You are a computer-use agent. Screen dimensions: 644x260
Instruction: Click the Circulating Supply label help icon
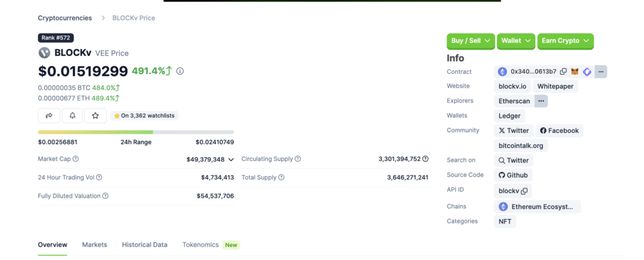click(297, 159)
